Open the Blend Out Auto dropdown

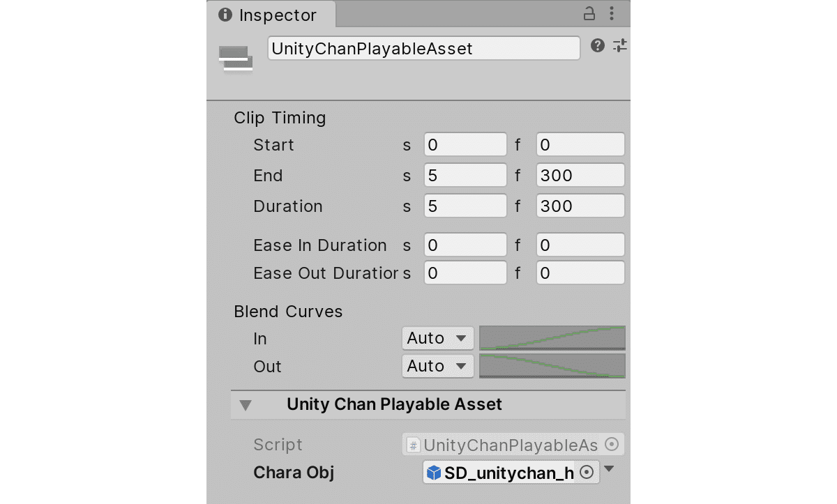tap(437, 366)
